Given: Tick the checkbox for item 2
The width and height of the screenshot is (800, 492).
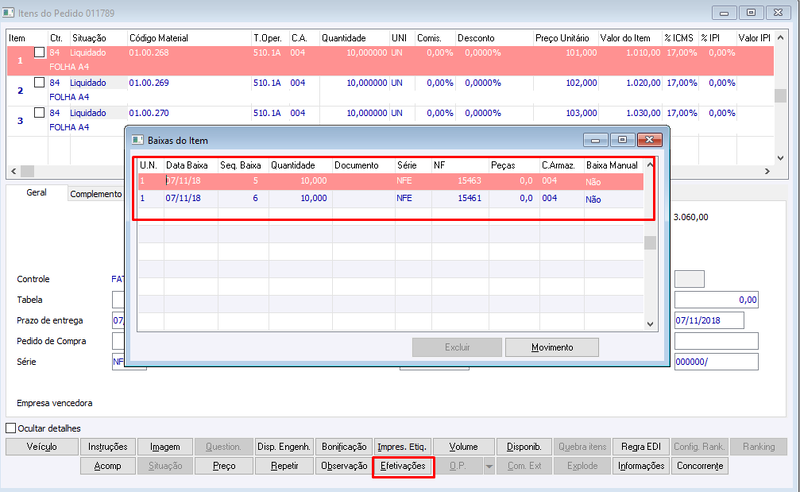Looking at the screenshot, I should (x=39, y=82).
